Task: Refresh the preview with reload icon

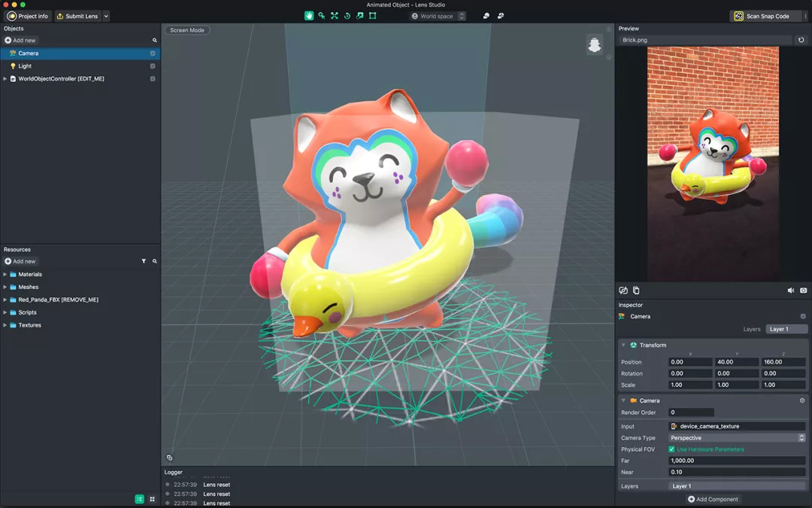Action: (x=801, y=40)
